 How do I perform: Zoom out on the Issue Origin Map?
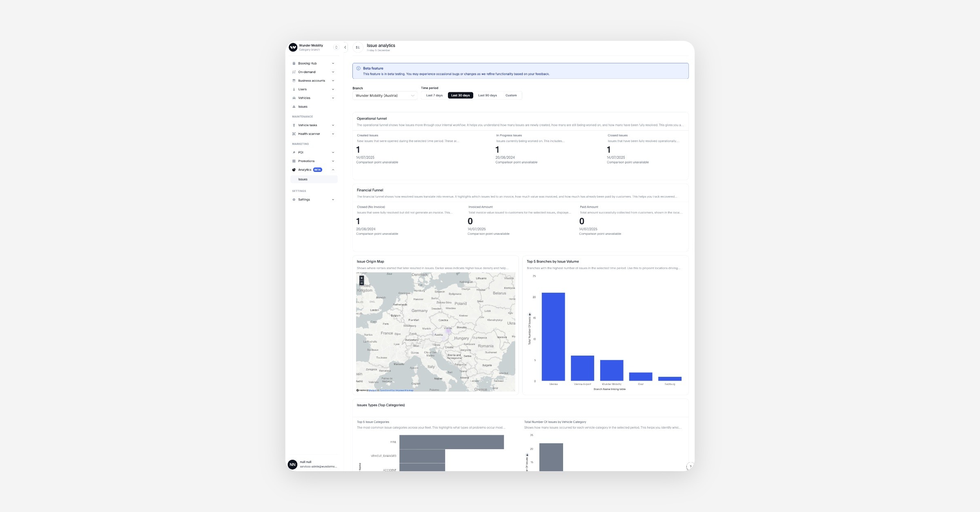(x=361, y=283)
